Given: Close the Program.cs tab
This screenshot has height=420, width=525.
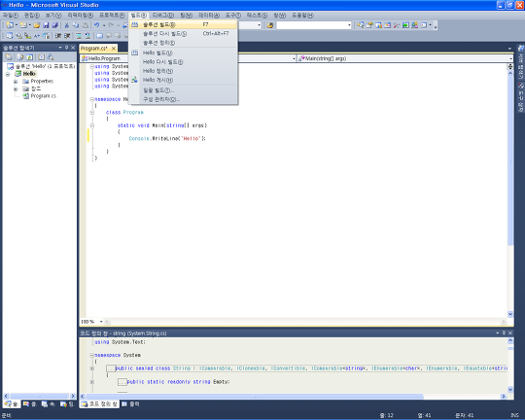Looking at the screenshot, I should tap(114, 49).
